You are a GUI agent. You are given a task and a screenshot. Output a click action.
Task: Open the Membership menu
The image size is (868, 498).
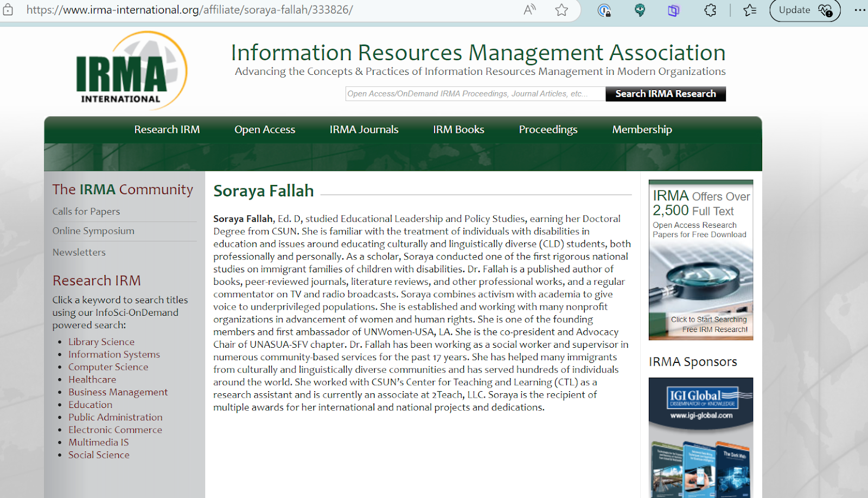(642, 130)
